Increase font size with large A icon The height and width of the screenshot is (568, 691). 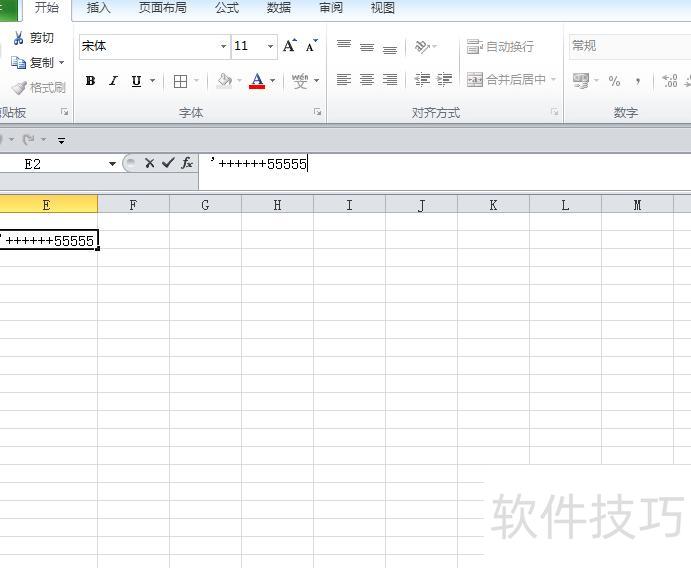click(290, 46)
